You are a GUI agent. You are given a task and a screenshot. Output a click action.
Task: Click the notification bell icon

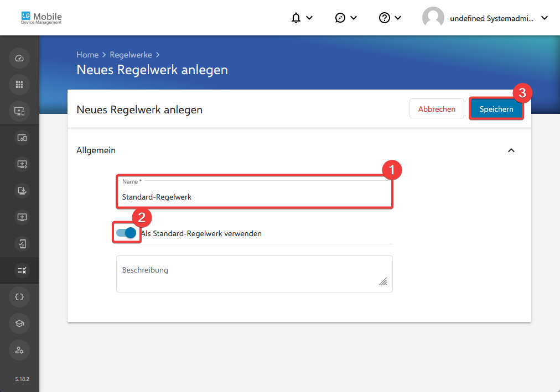pyautogui.click(x=295, y=18)
